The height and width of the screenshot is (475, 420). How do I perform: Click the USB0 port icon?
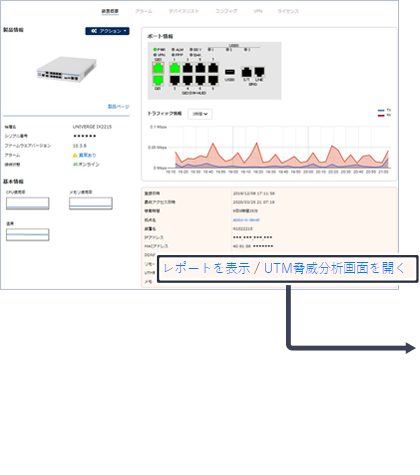pos(230,72)
